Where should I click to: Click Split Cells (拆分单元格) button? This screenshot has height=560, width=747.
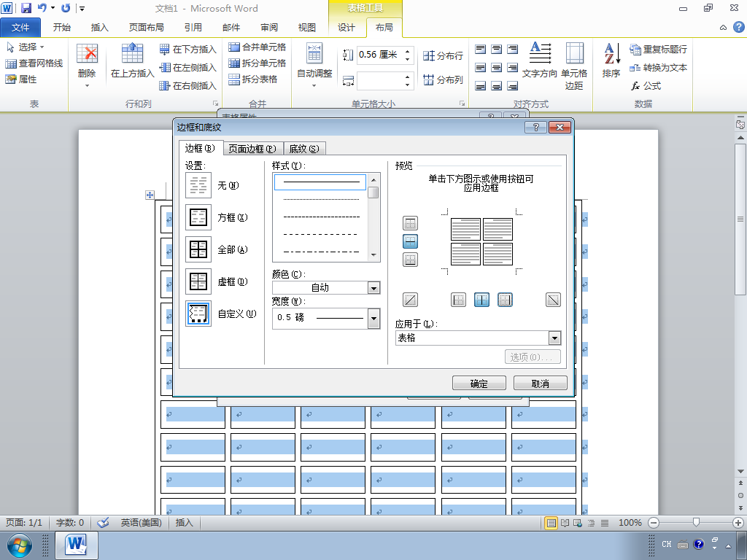point(257,63)
